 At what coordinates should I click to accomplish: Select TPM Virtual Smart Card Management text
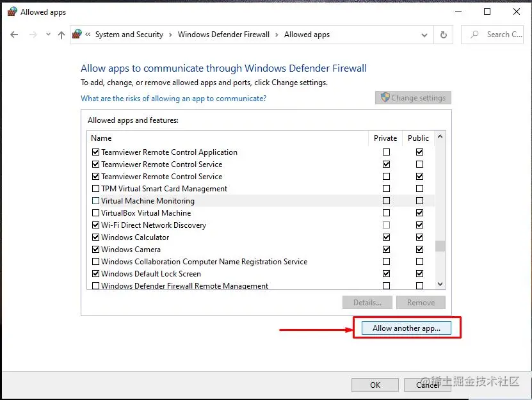[x=165, y=189]
